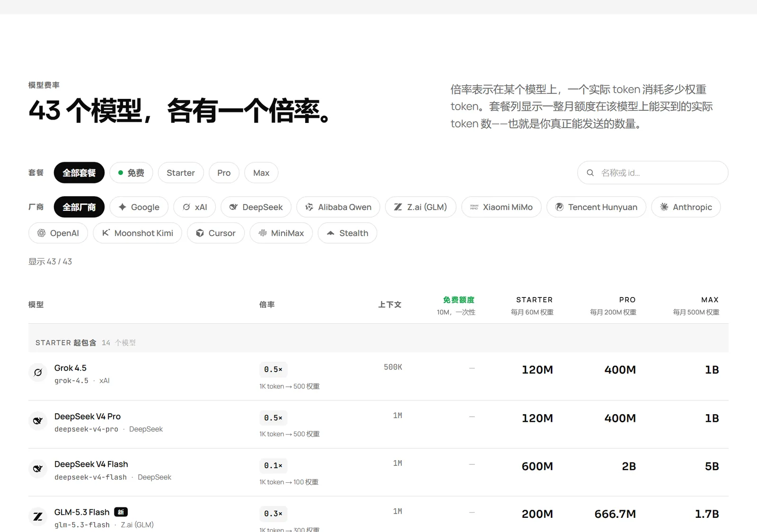Filter vendors by Alibaba Qwen
This screenshot has height=532, width=757.
point(338,207)
